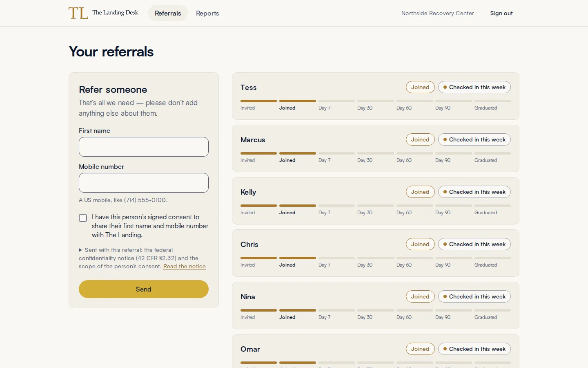Click Omar's Joined status badge

tap(420, 349)
